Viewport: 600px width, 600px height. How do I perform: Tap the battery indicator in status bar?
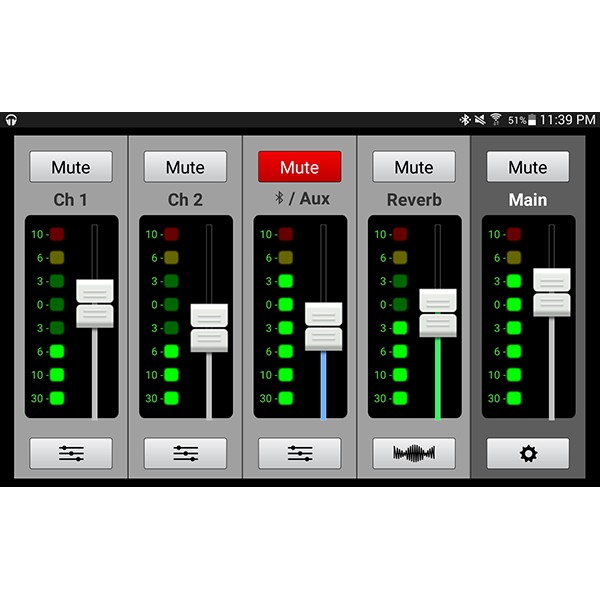point(532,120)
